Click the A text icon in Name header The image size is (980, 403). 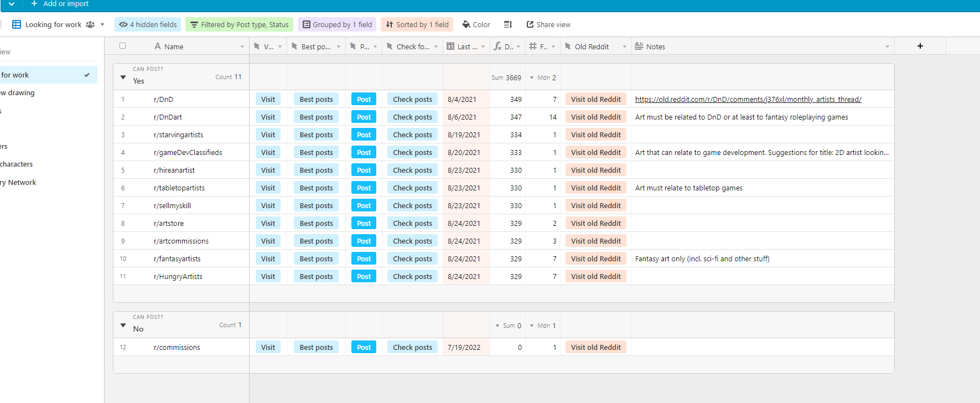point(158,46)
